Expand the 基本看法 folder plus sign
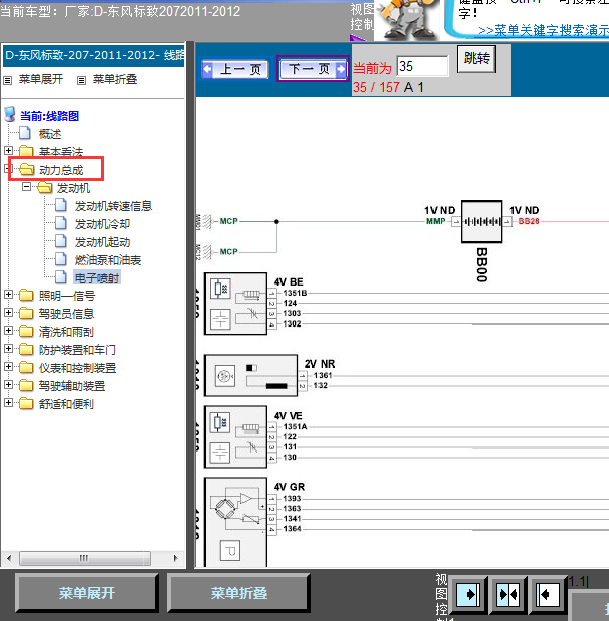Image resolution: width=609 pixels, height=621 pixels. point(8,150)
